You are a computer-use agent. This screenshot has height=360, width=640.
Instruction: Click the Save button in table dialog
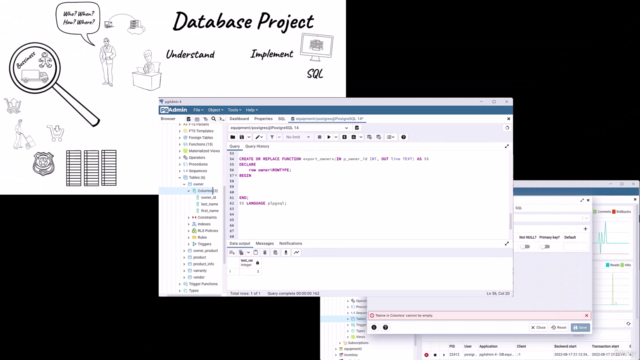coord(580,327)
